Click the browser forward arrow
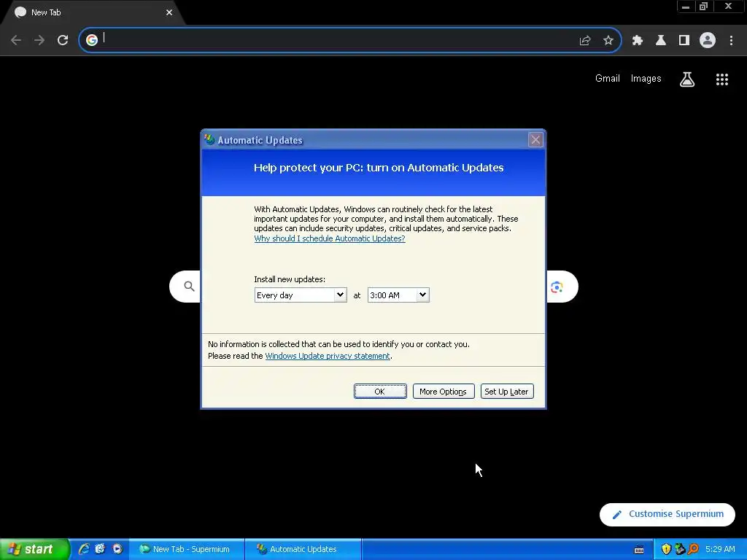The height and width of the screenshot is (560, 747). click(x=39, y=40)
